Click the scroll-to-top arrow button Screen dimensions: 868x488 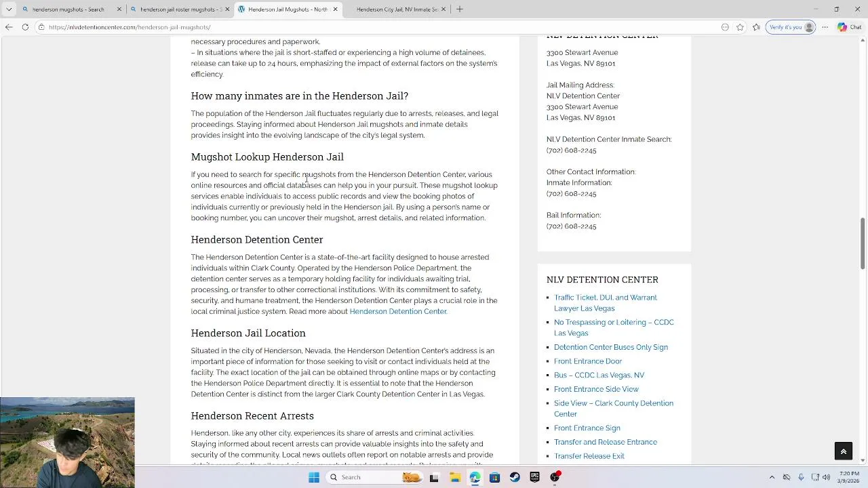pyautogui.click(x=844, y=451)
